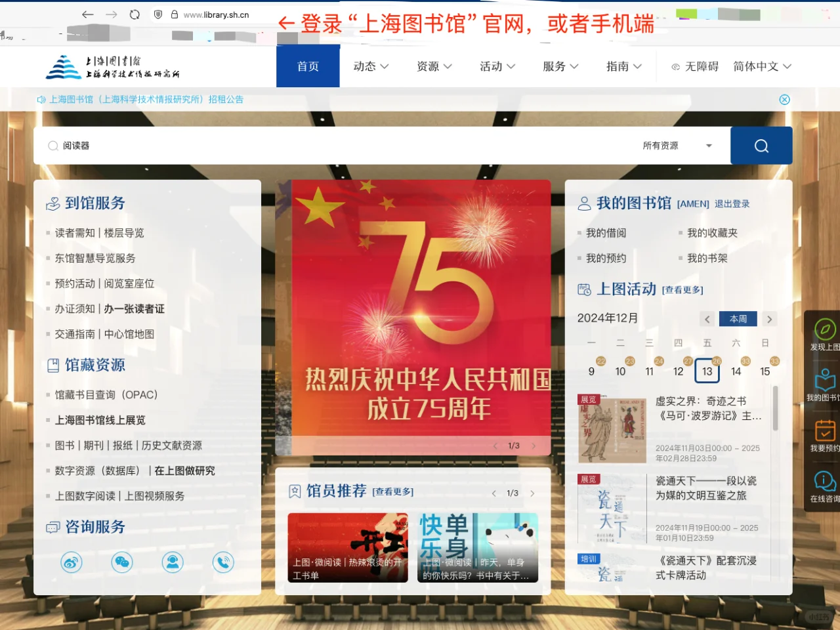Screen dimensions: 840x630
Task: Go to previous 馆员推荐 page
Action: [493, 493]
